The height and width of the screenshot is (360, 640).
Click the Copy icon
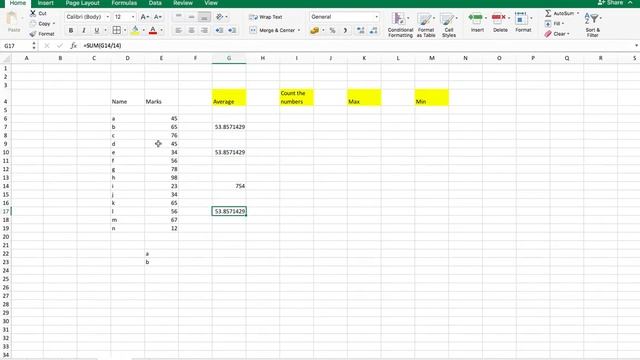[33, 24]
